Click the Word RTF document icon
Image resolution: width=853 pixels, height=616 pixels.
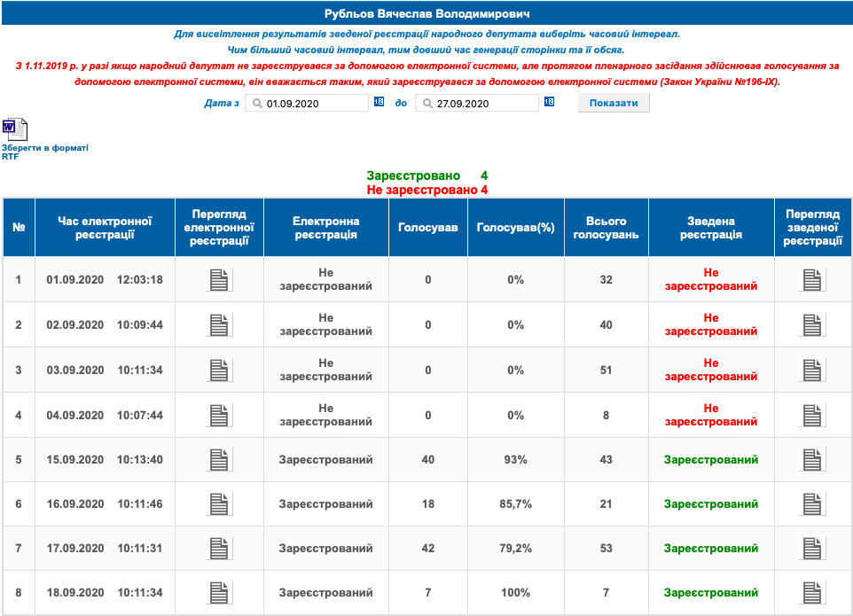(15, 129)
